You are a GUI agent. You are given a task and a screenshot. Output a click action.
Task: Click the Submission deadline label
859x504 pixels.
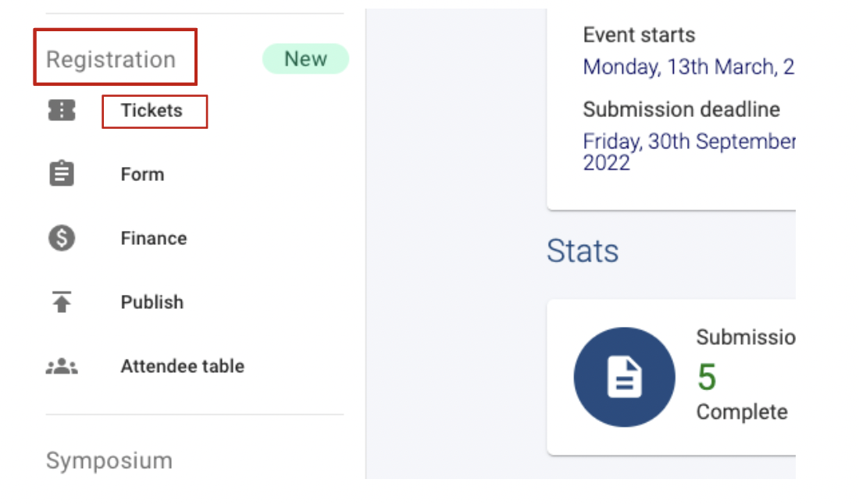coord(681,109)
